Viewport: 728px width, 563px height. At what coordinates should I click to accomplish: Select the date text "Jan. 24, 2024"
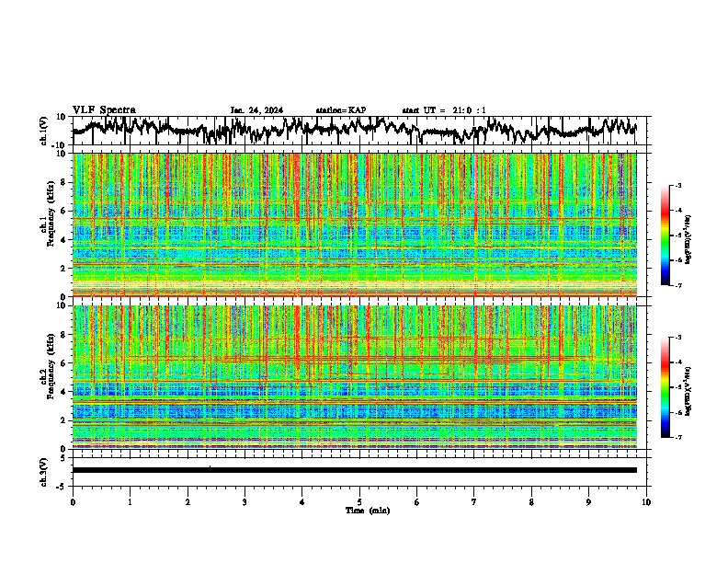point(256,110)
